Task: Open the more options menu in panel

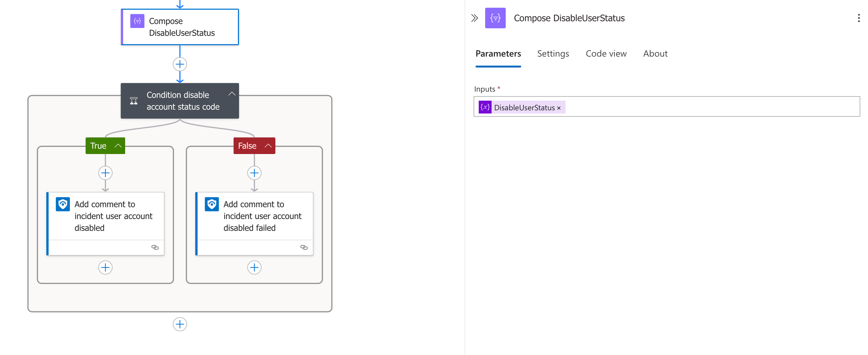Action: (859, 18)
